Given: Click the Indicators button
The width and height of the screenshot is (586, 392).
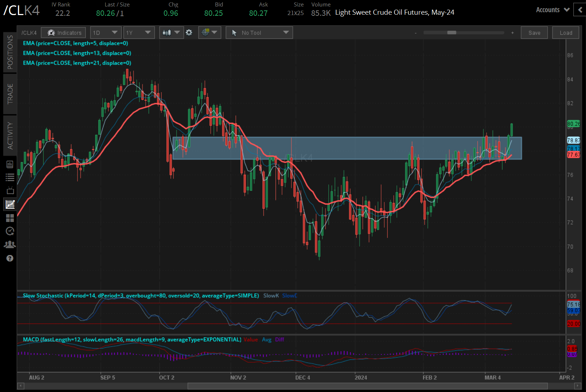Looking at the screenshot, I should pos(64,33).
